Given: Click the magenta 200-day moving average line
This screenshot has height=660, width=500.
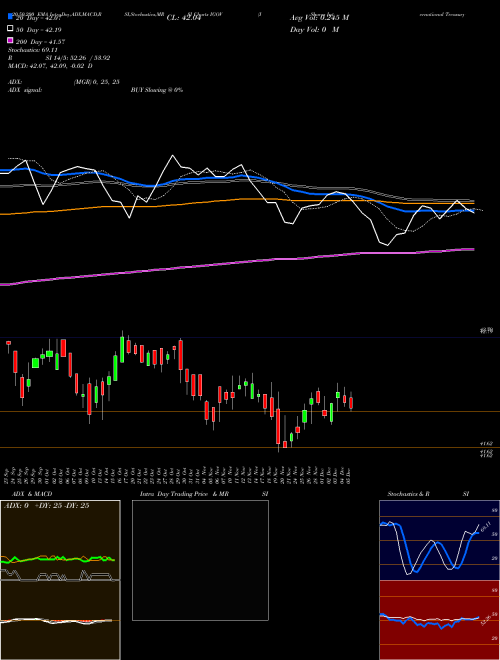Looking at the screenshot, I should point(237,263).
